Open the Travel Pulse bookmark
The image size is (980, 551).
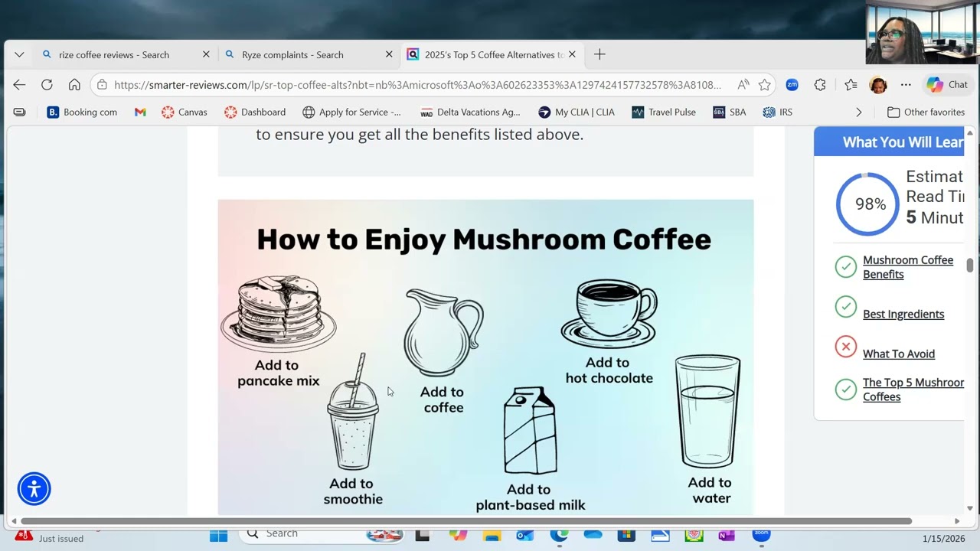tap(664, 112)
